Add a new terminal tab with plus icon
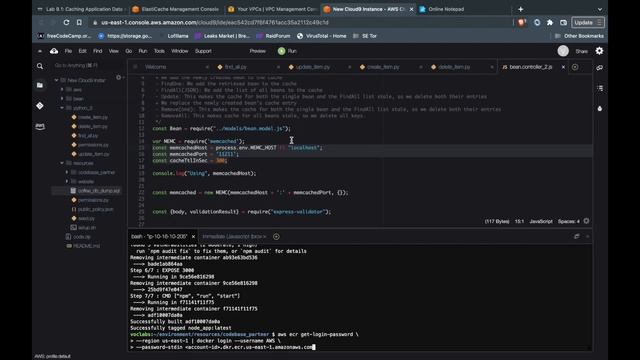This screenshot has height=360, width=640. click(x=276, y=237)
